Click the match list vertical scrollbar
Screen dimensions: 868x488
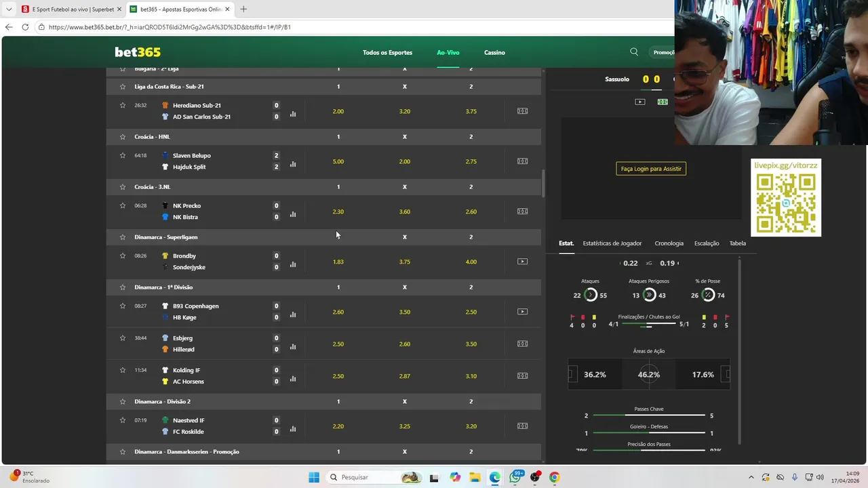[543, 183]
